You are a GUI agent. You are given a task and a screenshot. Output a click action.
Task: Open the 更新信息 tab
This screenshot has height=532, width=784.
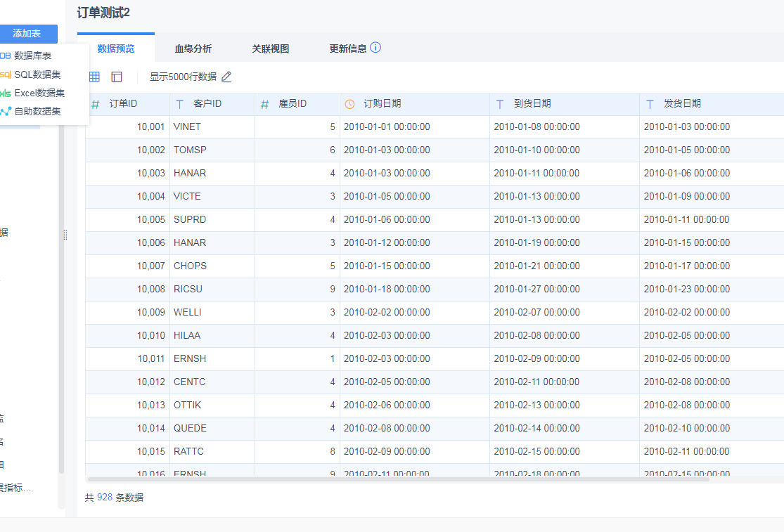[347, 48]
